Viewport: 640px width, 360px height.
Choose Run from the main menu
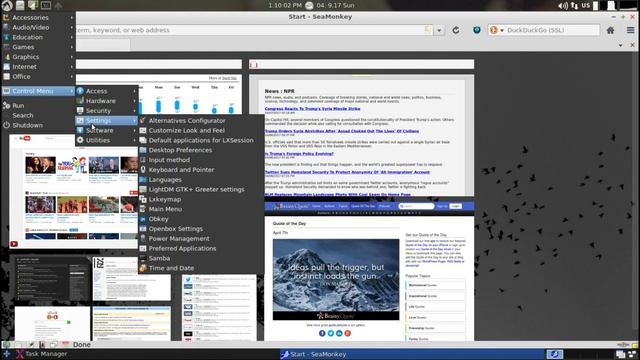tap(38, 105)
